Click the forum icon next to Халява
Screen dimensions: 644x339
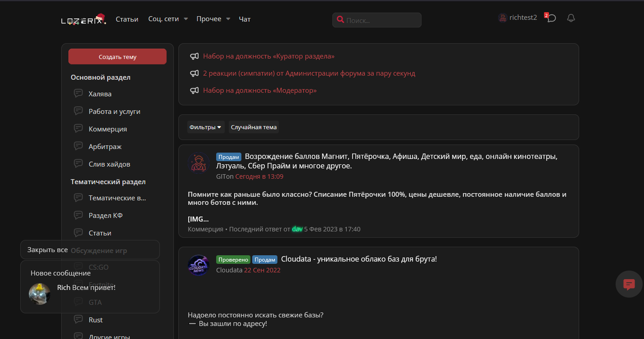pos(78,94)
